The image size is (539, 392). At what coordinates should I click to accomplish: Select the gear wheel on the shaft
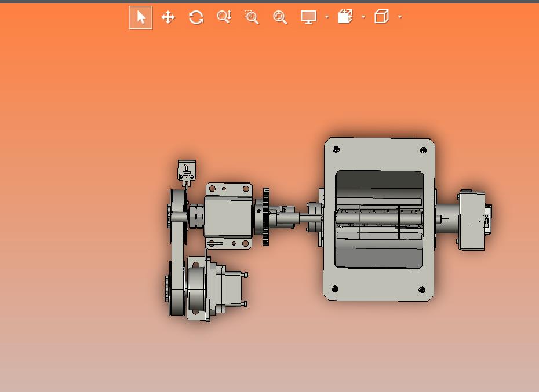(265, 217)
